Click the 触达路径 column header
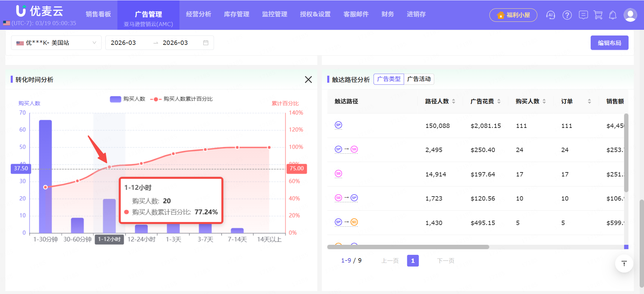 click(346, 101)
